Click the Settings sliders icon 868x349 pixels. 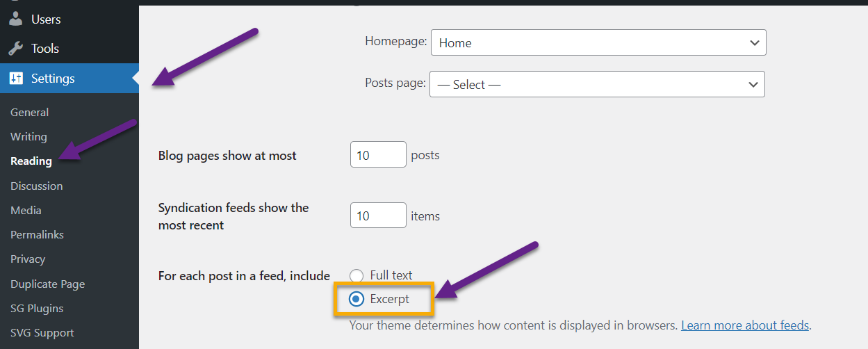(x=15, y=79)
